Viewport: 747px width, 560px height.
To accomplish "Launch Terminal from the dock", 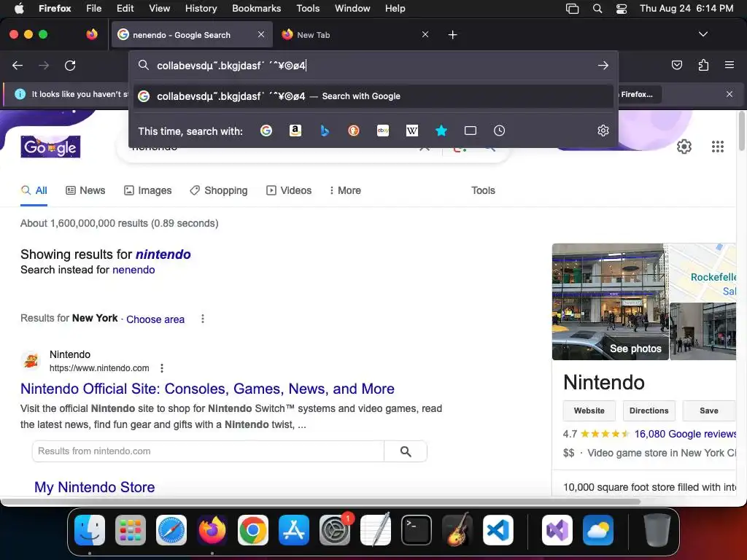I will click(x=417, y=530).
